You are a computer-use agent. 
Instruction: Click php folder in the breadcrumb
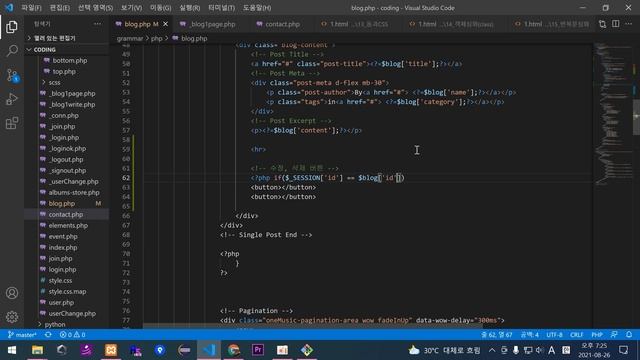156,38
